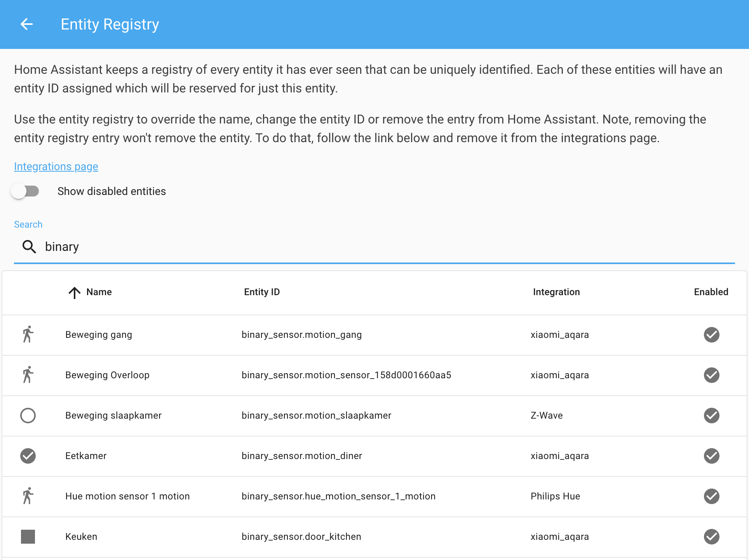This screenshot has width=749, height=560.
Task: Sort the list by Integration column
Action: pos(556,292)
